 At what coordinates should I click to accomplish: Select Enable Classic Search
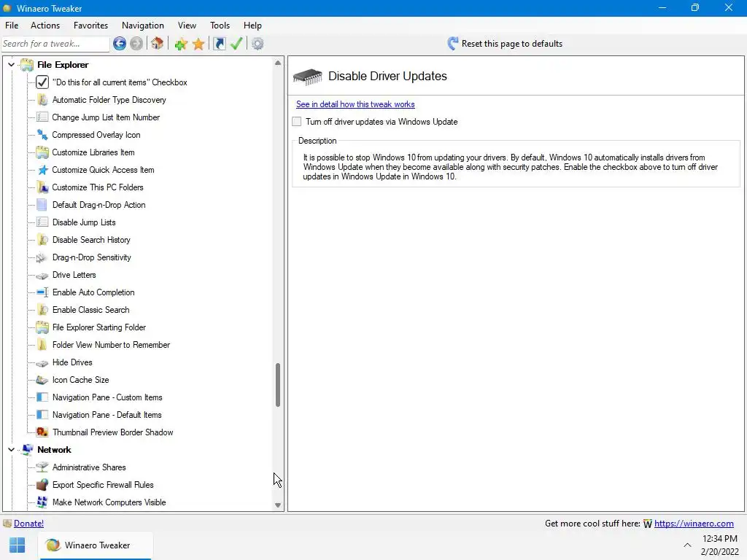click(x=91, y=310)
